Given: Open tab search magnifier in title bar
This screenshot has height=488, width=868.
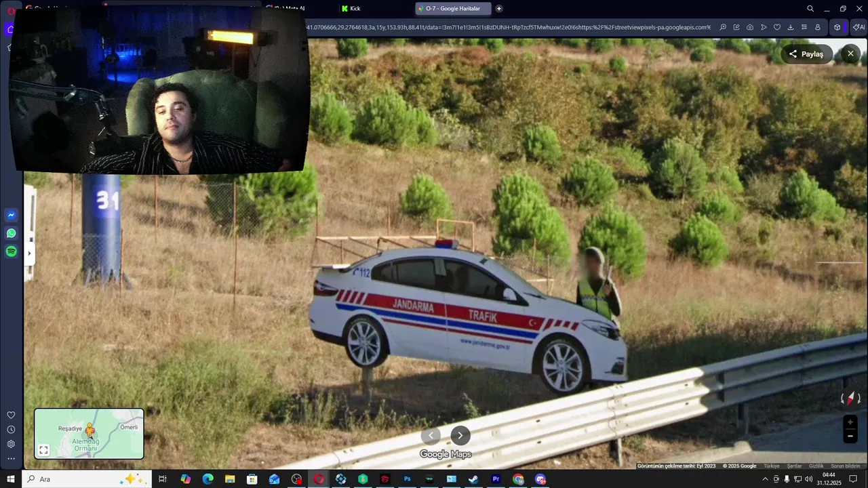Looking at the screenshot, I should point(810,8).
